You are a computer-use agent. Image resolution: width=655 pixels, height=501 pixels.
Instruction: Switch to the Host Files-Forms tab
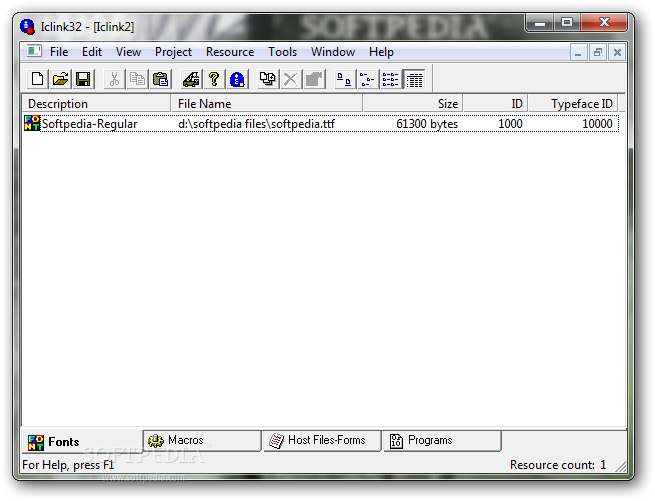pos(322,440)
